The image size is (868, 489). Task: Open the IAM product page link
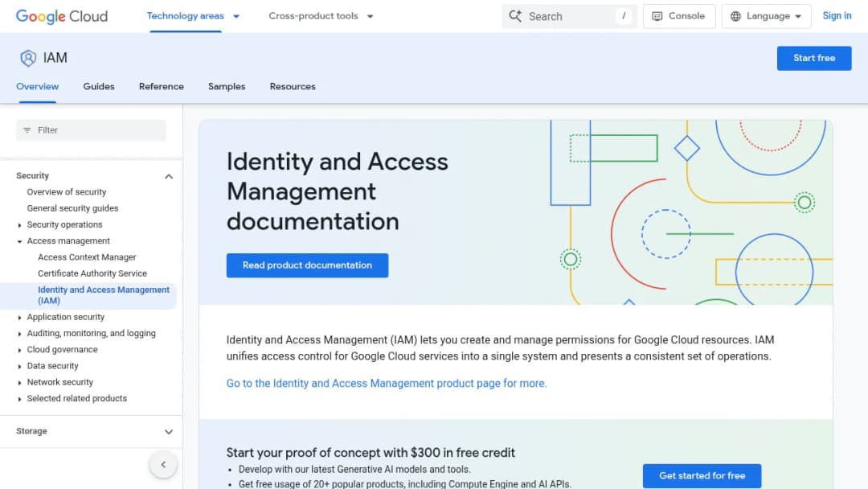click(387, 383)
